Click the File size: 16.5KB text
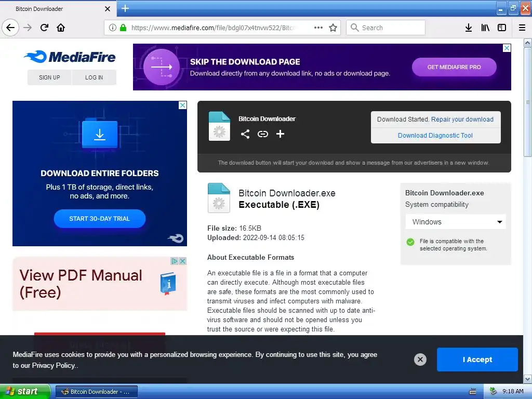 point(234,229)
